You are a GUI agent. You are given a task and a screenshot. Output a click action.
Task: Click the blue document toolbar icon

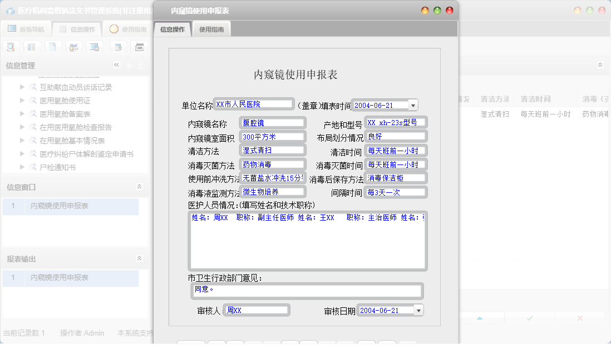[53, 47]
